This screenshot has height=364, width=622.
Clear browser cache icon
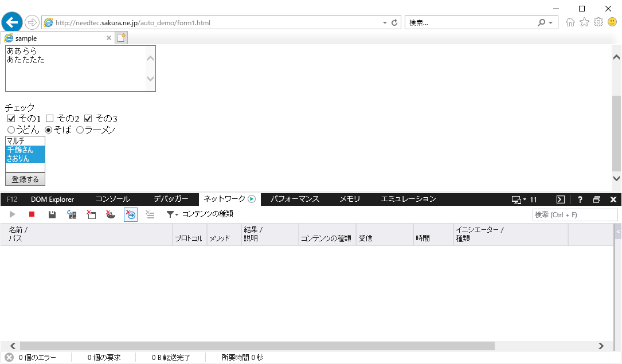click(91, 214)
